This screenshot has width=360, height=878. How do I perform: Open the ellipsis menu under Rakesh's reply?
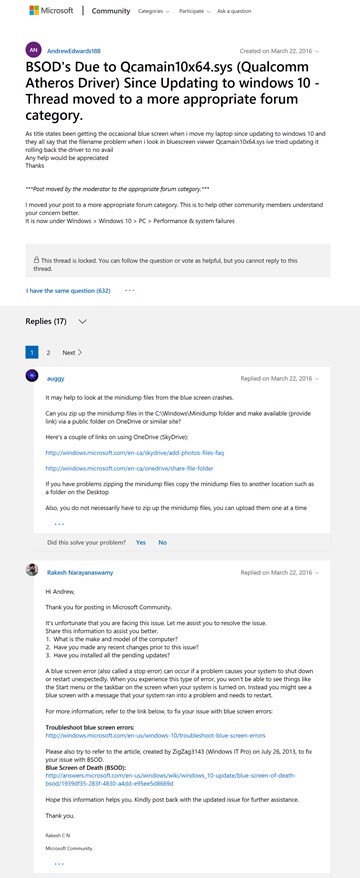coord(59,864)
